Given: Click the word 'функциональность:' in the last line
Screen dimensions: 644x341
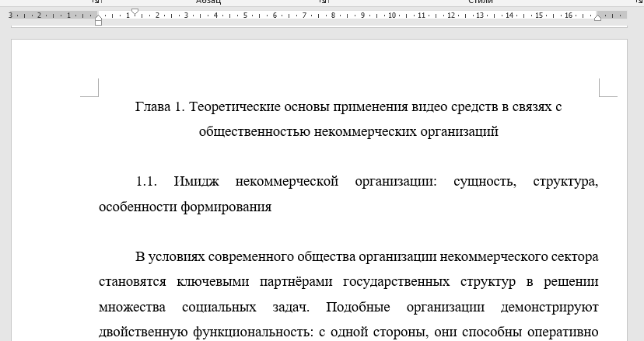Looking at the screenshot, I should click(x=253, y=332).
